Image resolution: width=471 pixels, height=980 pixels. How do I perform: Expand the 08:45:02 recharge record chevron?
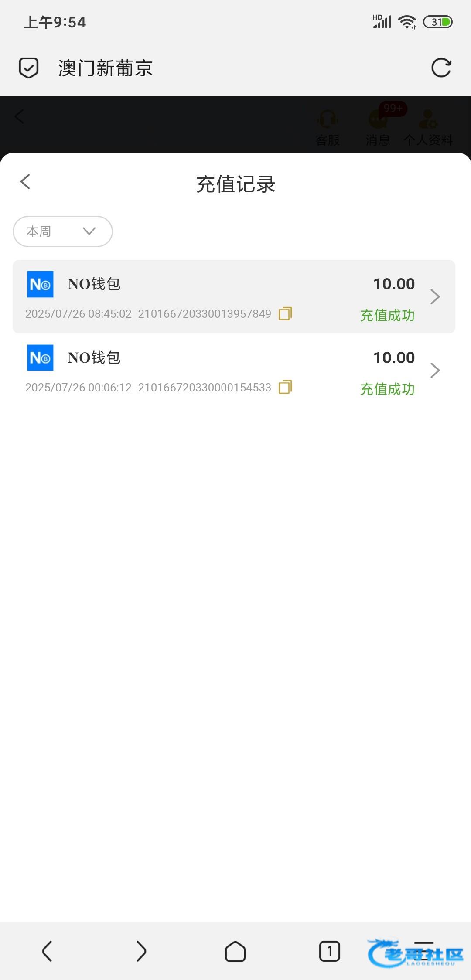coord(435,297)
